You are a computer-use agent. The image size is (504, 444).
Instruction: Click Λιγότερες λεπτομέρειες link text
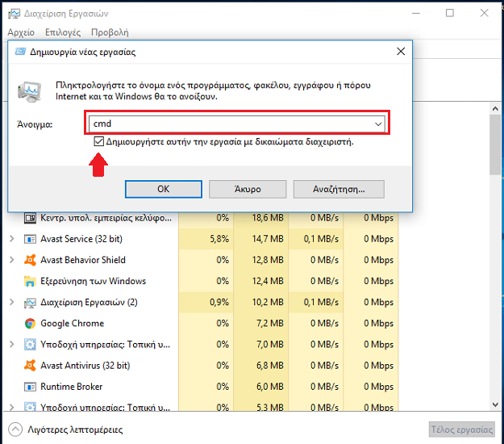[75, 429]
